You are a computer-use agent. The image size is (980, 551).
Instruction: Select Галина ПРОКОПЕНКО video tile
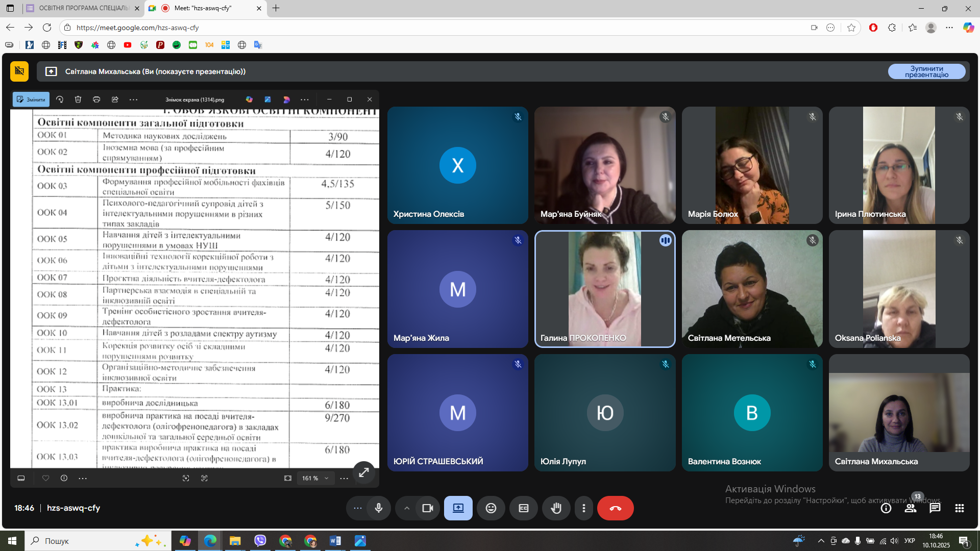pyautogui.click(x=604, y=289)
